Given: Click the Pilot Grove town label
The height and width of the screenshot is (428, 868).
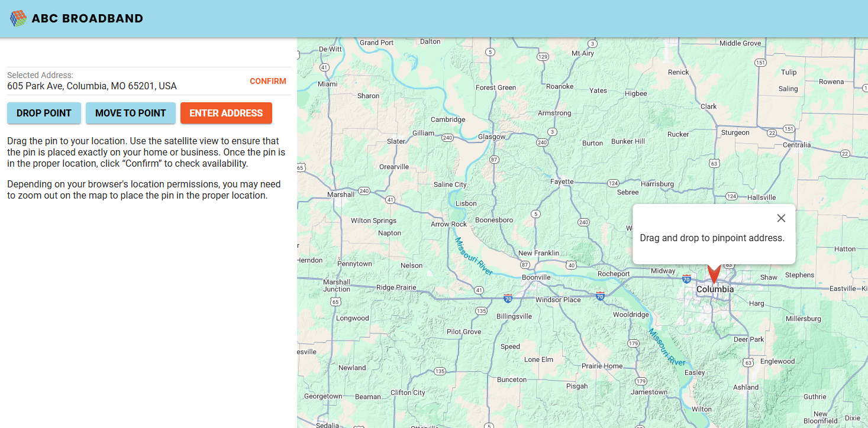Looking at the screenshot, I should pos(464,332).
